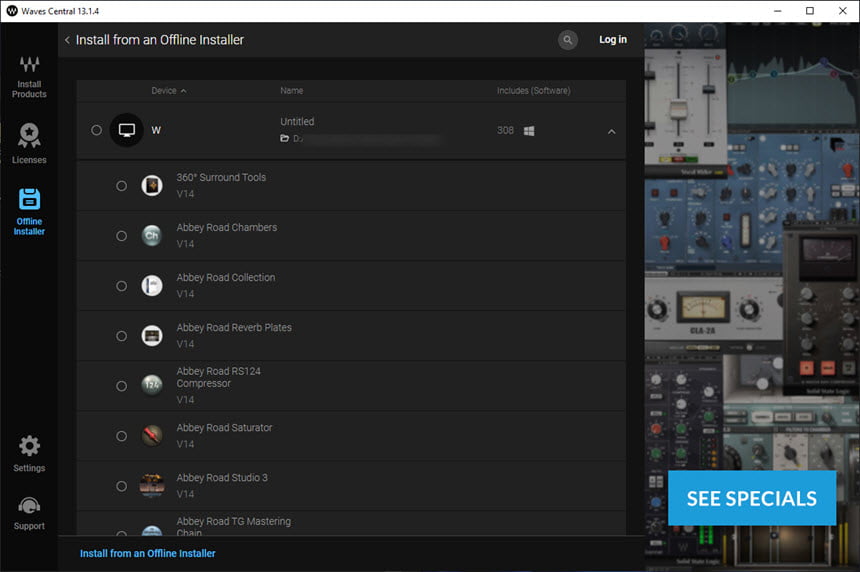
Task: Open the Licenses section
Action: point(29,143)
